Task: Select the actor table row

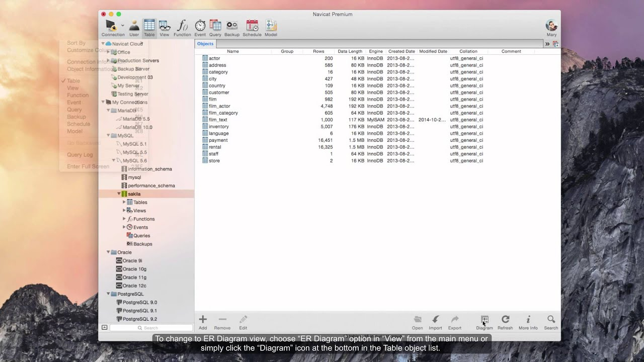Action: point(377,58)
